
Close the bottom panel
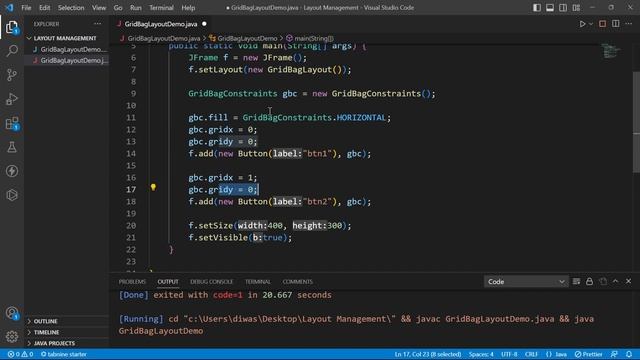point(629,282)
